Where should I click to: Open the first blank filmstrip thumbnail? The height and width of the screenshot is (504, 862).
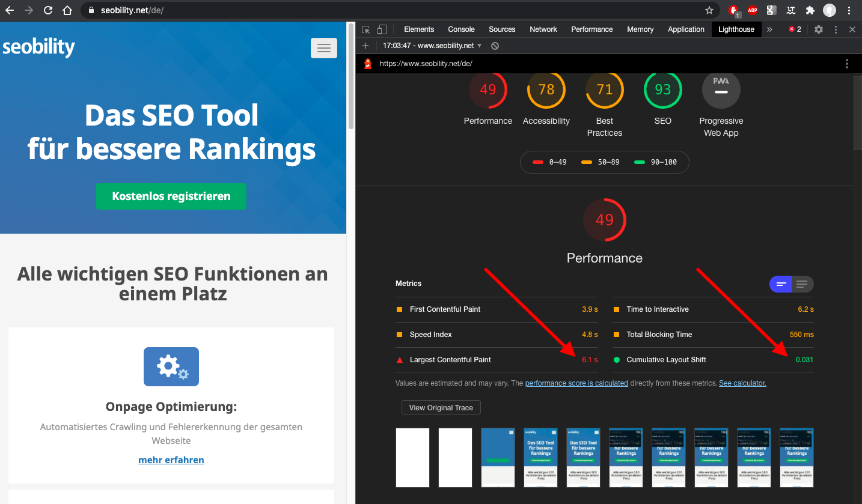coord(412,458)
